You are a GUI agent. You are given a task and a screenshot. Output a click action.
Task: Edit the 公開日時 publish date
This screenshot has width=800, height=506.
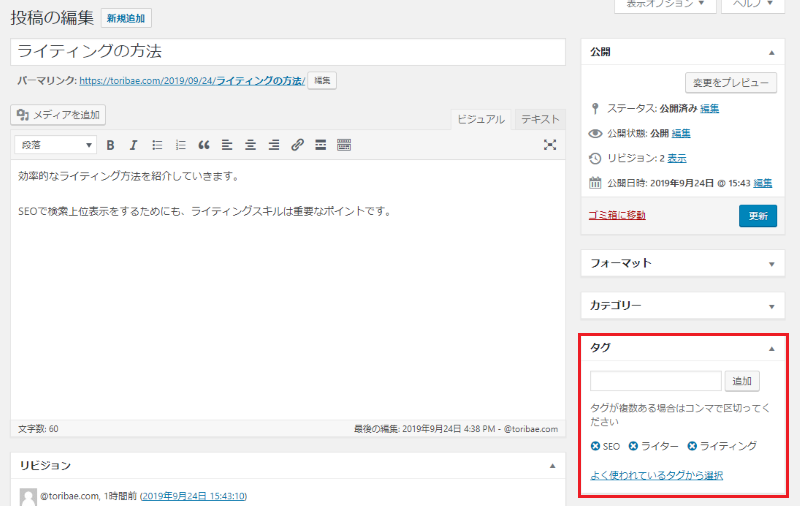(763, 183)
